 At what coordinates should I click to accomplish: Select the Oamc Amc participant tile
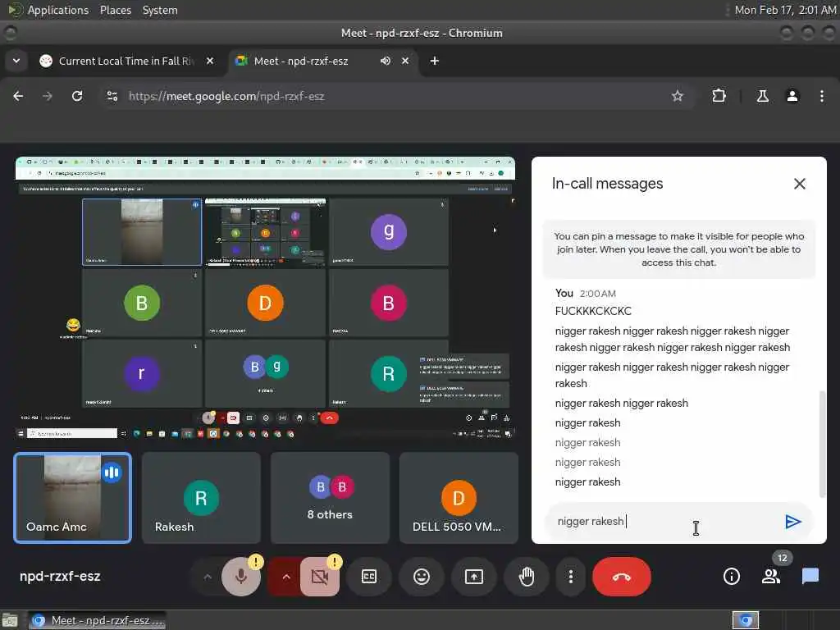click(73, 498)
